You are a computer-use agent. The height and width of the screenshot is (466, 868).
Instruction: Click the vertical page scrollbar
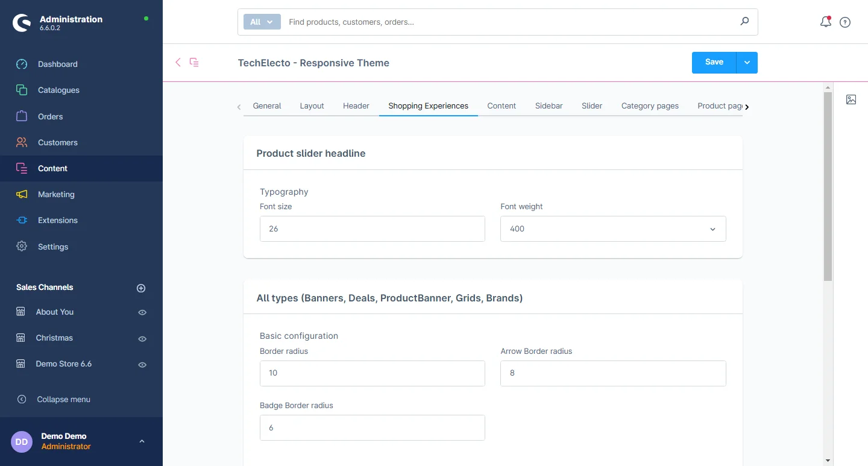click(x=828, y=187)
